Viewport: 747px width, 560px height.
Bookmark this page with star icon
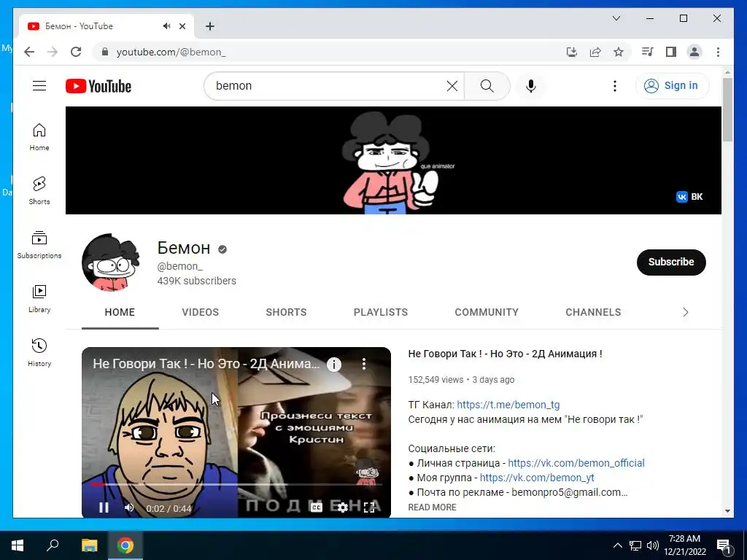click(619, 52)
